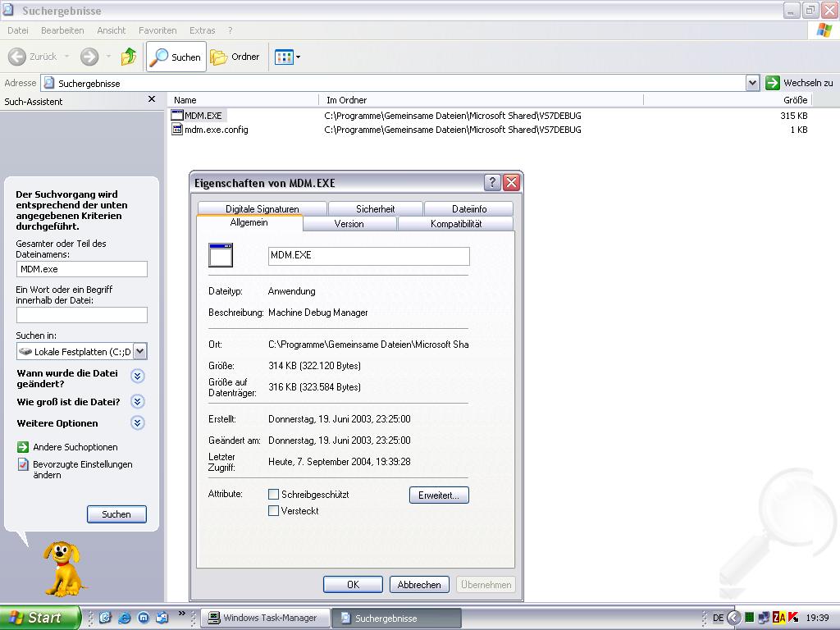Click OK in the properties dialog
The image size is (840, 630).
[353, 584]
